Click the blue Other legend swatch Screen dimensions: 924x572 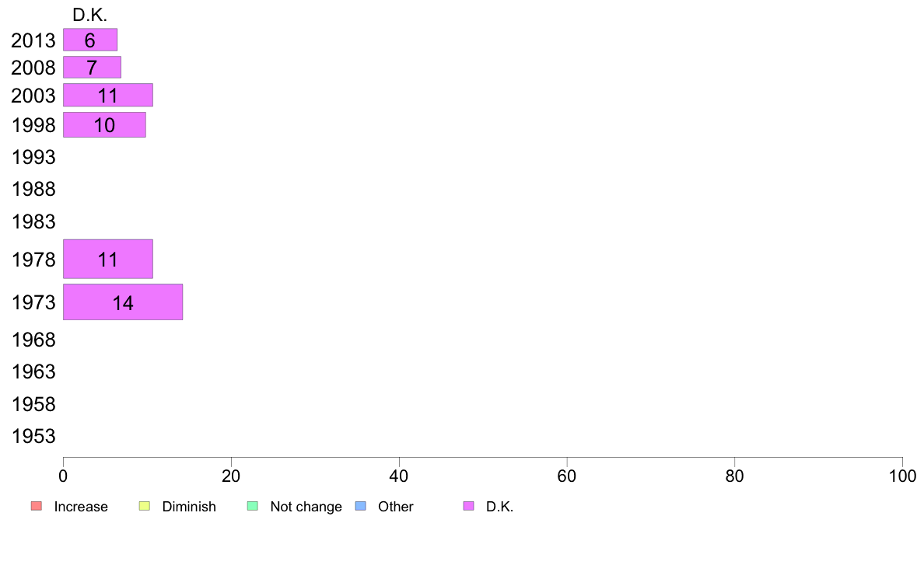pyautogui.click(x=361, y=506)
